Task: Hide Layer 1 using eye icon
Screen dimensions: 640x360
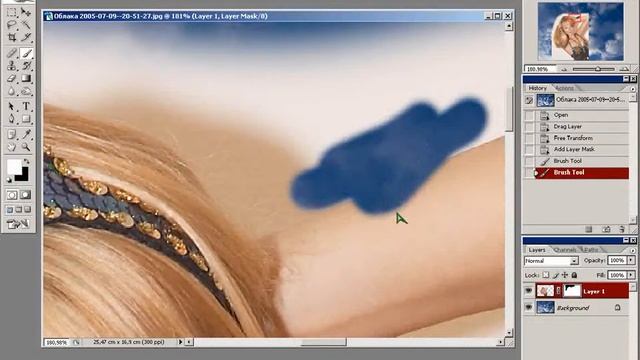Action: 529,291
